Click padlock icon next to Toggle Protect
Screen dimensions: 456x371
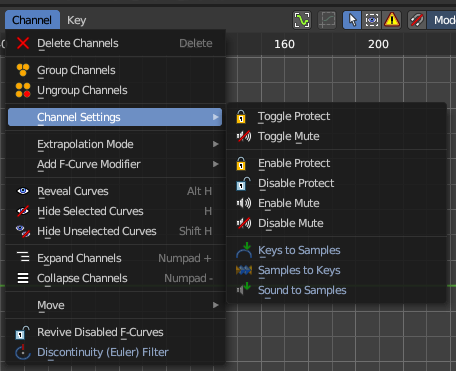click(241, 117)
